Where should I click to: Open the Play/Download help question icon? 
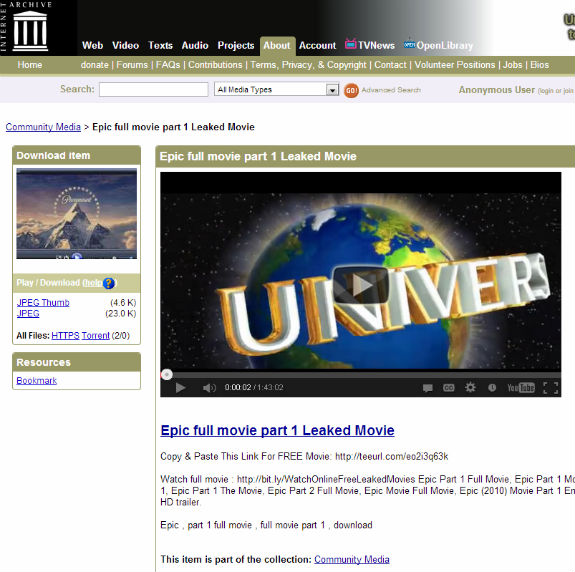tap(109, 283)
